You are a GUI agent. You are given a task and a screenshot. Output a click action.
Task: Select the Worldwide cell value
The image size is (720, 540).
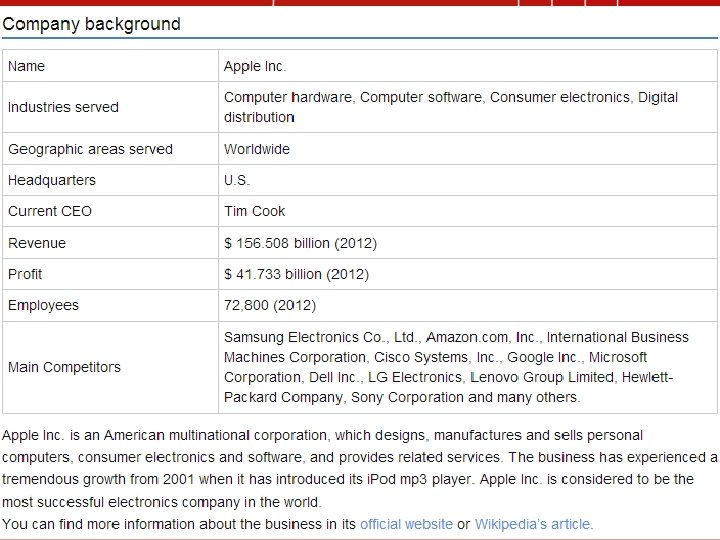257,149
